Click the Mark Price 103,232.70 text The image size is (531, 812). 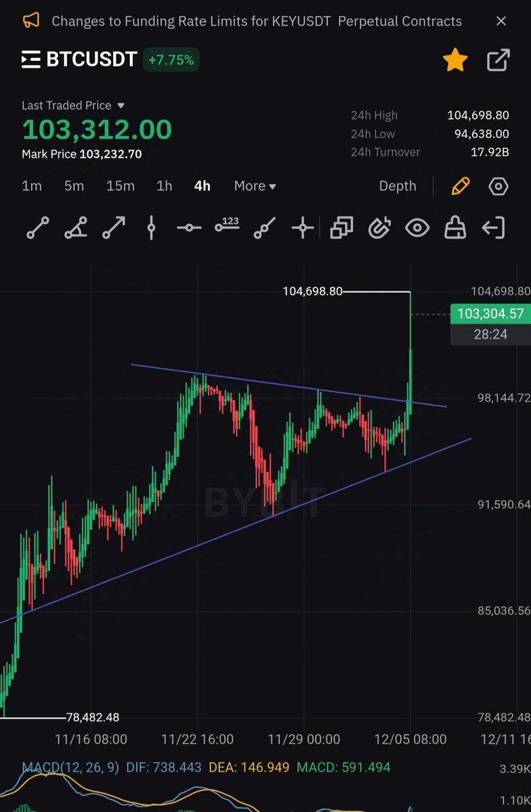click(x=82, y=154)
